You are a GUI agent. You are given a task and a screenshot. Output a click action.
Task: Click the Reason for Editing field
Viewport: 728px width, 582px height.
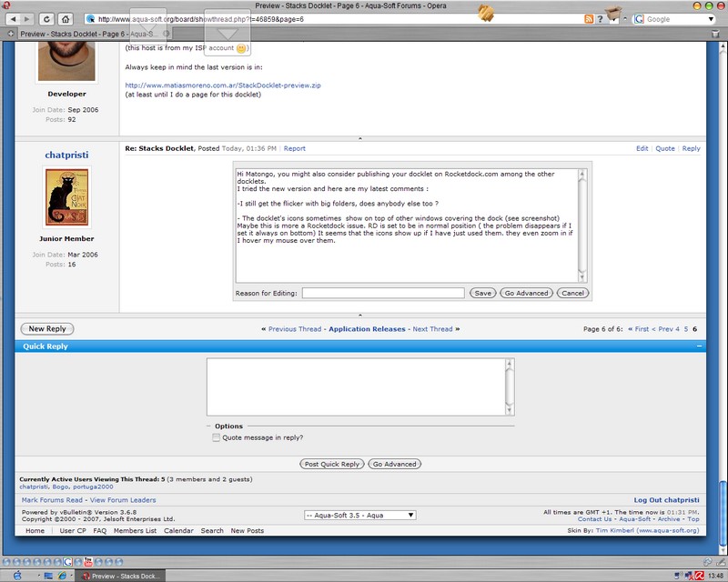tap(383, 294)
